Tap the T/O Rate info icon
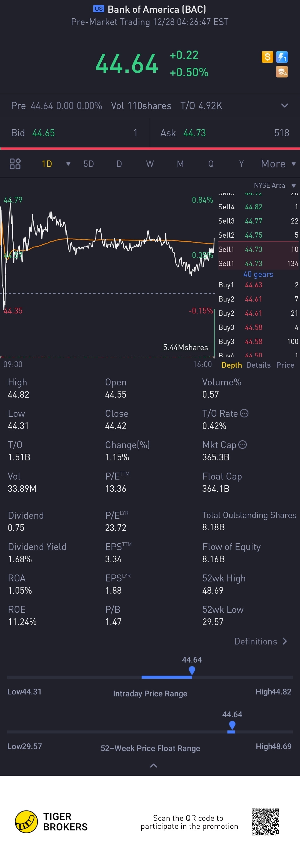This screenshot has width=300, height=868. coord(244,413)
